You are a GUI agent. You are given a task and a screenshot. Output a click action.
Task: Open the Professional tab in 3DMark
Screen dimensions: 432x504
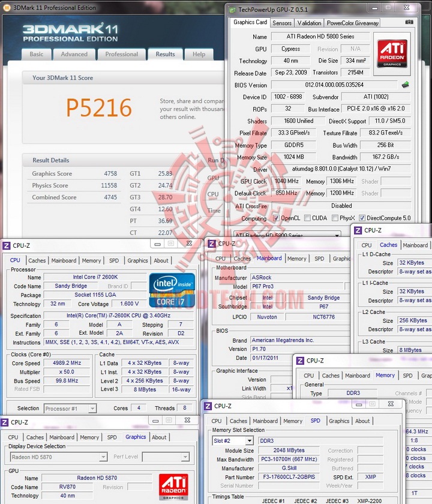click(121, 55)
